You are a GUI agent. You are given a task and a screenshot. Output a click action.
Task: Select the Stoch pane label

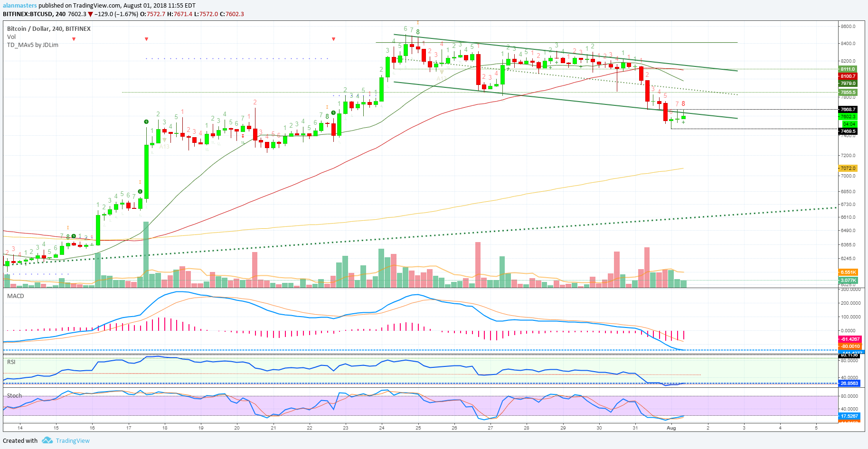coord(14,395)
